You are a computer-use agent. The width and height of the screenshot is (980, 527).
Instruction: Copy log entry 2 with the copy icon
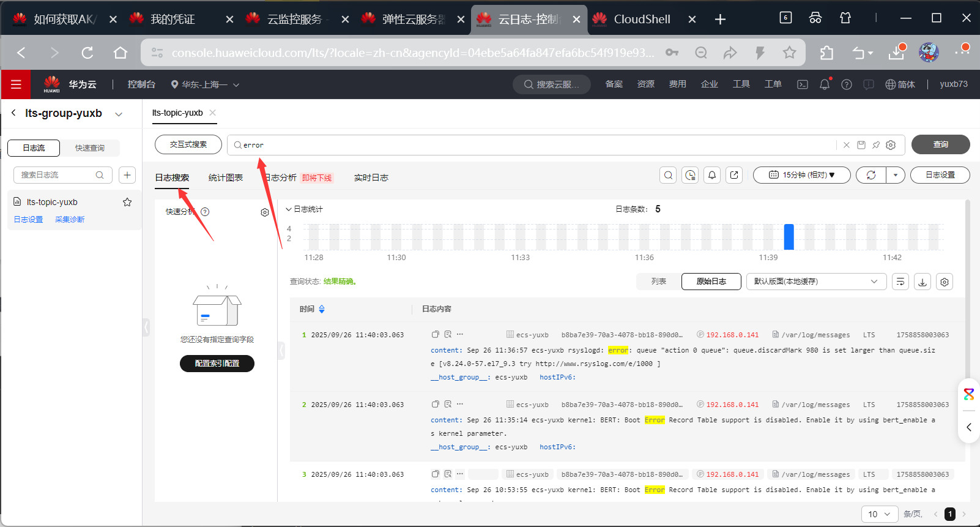436,405
